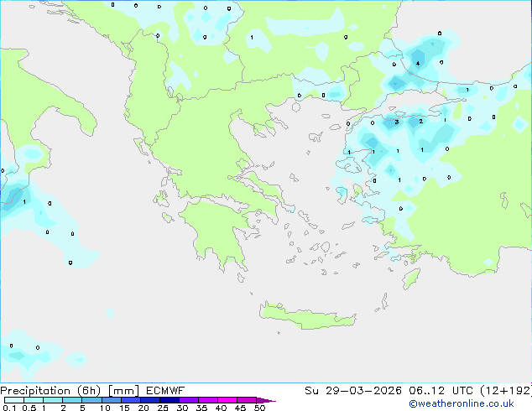Pick the magenta swatch between 40 and 45
This screenshot has height=411, width=532.
coord(227,400)
